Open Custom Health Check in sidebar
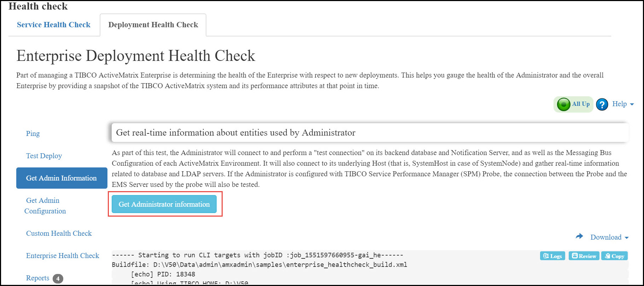Screen dimensions: 644x286 (x=59, y=233)
